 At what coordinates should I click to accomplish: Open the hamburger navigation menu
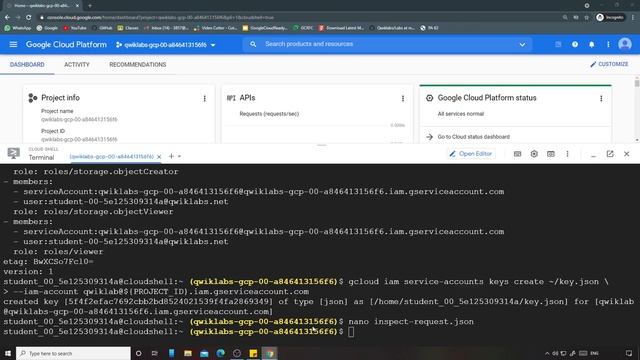(x=13, y=44)
